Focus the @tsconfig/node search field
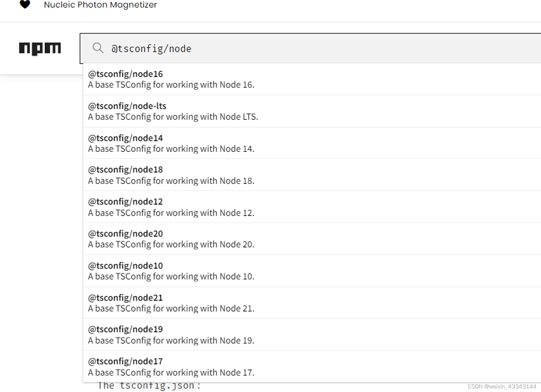The width and height of the screenshot is (541, 392). point(310,48)
